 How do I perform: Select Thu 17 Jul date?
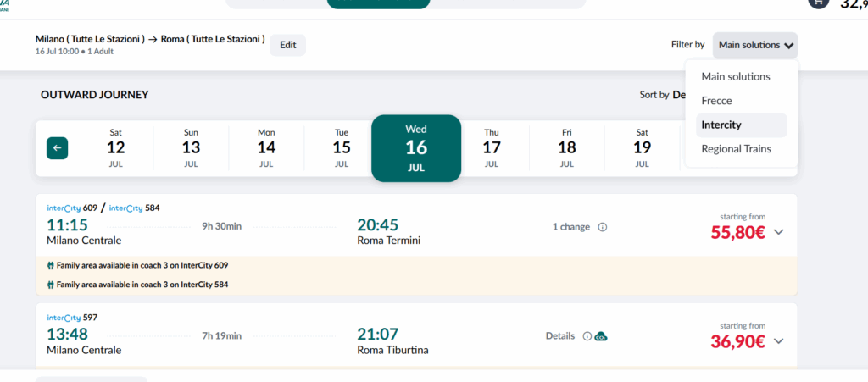click(x=492, y=148)
